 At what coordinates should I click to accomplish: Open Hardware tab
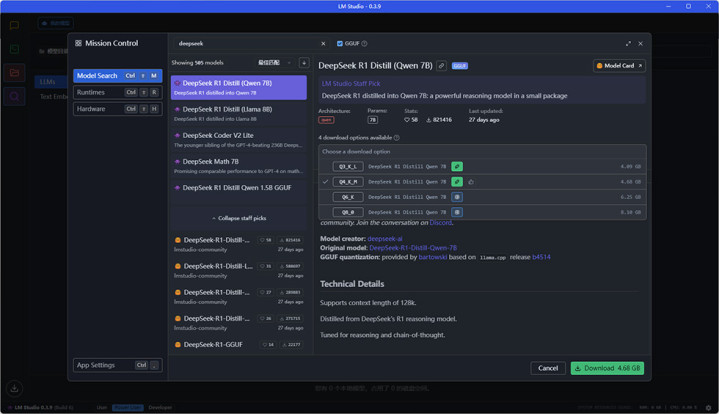point(117,109)
